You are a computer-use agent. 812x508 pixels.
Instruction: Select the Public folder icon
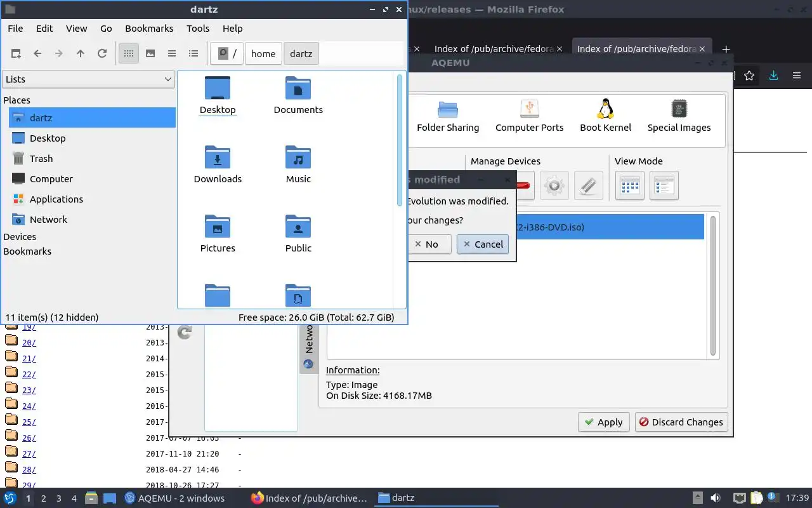coord(298,234)
